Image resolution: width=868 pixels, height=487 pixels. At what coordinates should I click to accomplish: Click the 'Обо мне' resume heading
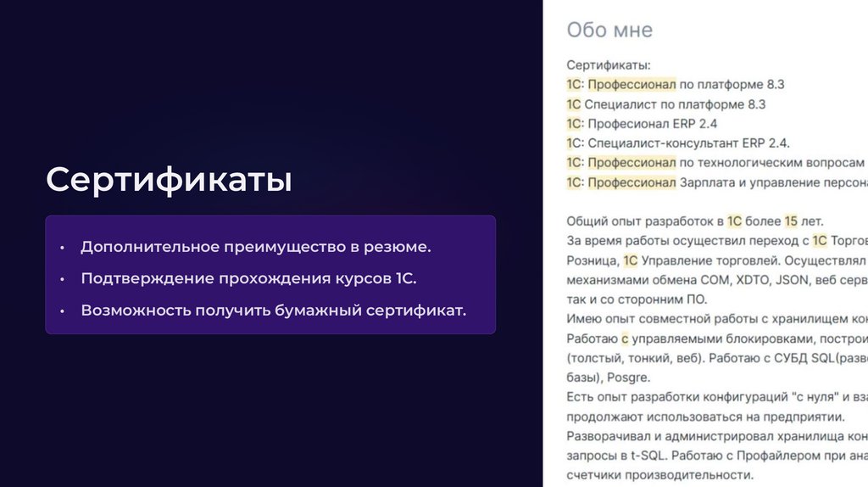(x=609, y=30)
